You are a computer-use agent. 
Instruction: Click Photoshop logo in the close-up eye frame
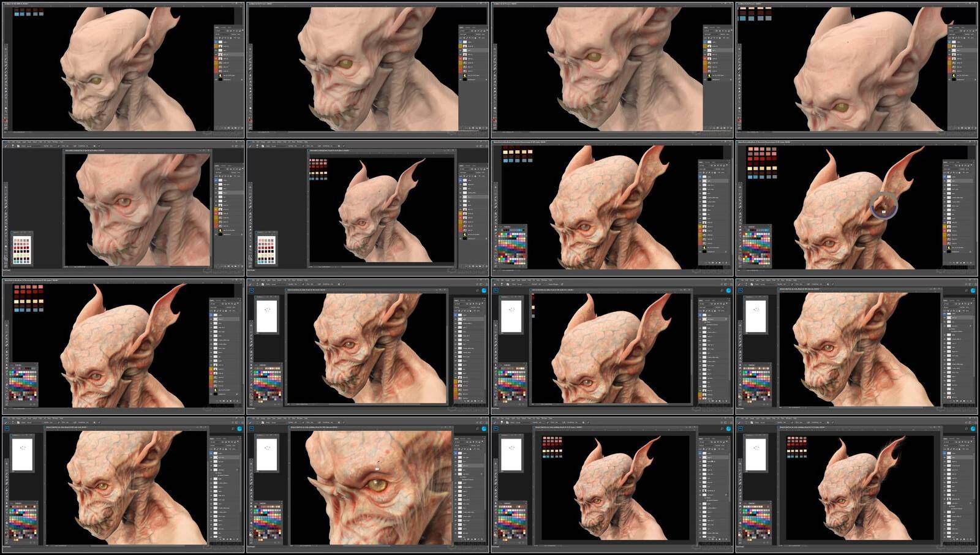click(252, 429)
